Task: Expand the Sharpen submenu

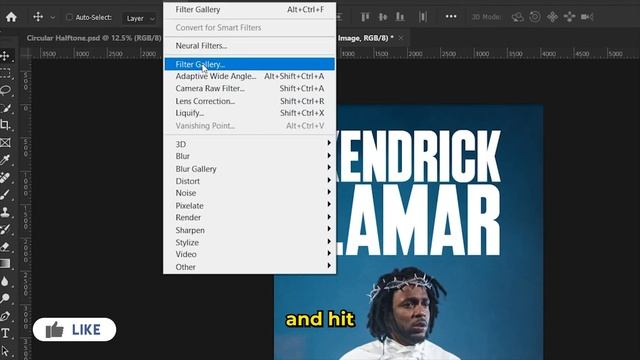Action: point(249,230)
